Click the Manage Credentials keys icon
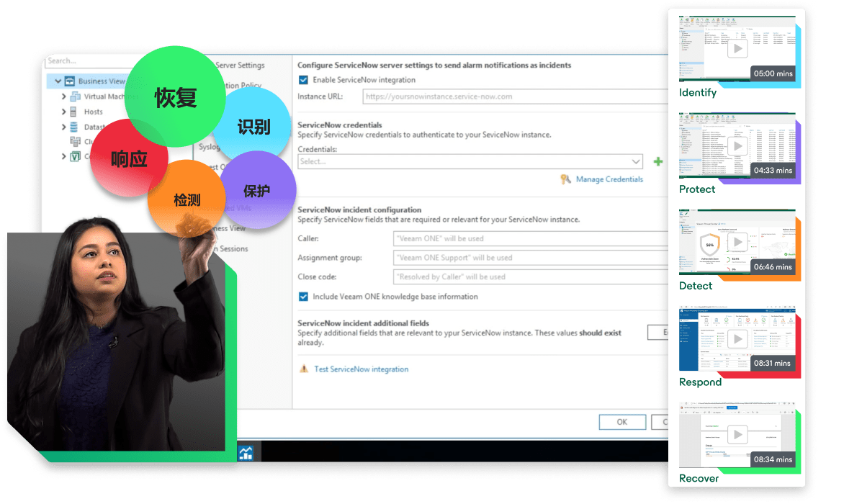 [566, 179]
